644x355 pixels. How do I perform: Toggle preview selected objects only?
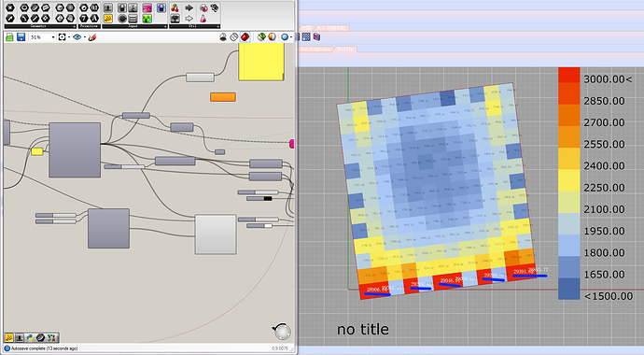[261, 37]
